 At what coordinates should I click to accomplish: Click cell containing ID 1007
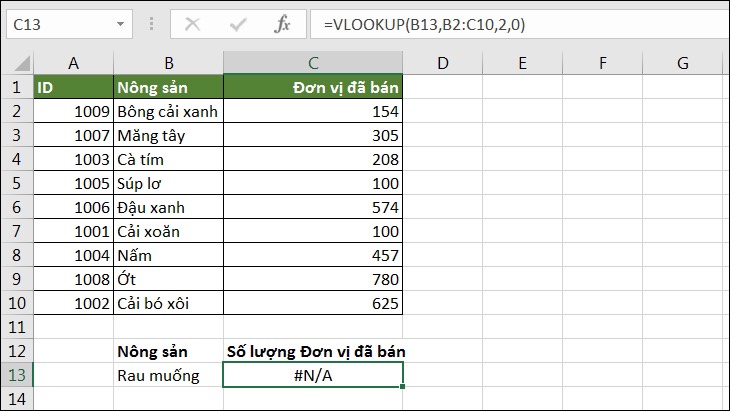point(74,135)
